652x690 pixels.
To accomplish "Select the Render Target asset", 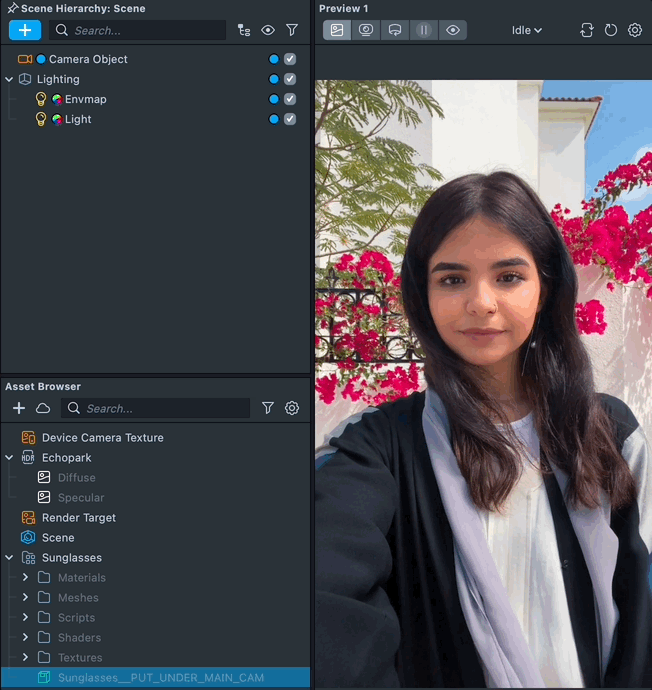I will 78,517.
